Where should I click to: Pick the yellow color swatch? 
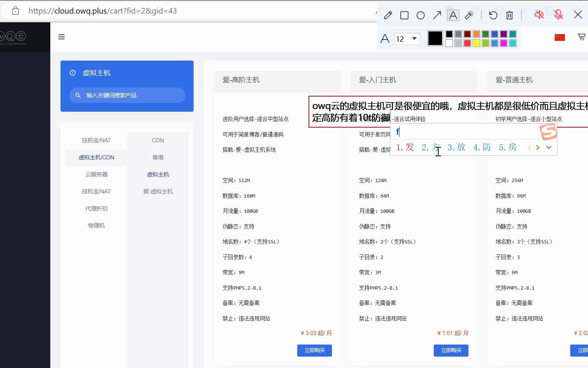click(x=476, y=43)
